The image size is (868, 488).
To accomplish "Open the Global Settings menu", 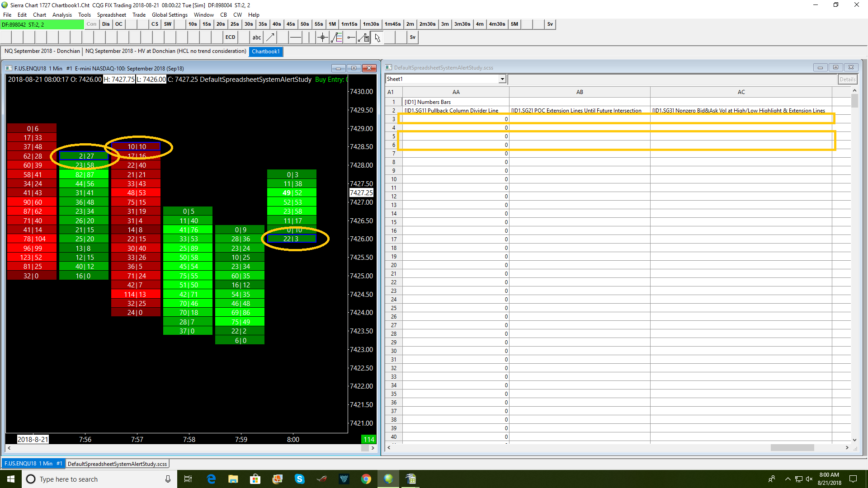I will click(170, 15).
